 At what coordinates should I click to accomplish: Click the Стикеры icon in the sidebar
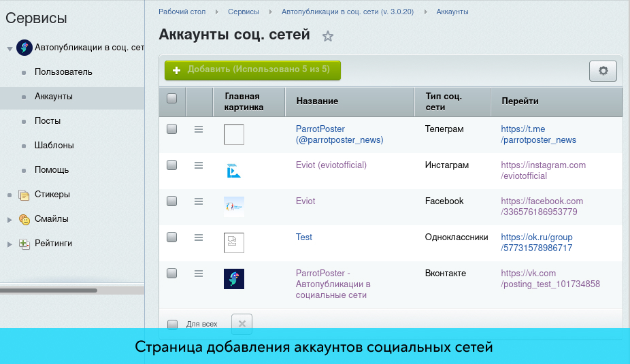coord(24,195)
